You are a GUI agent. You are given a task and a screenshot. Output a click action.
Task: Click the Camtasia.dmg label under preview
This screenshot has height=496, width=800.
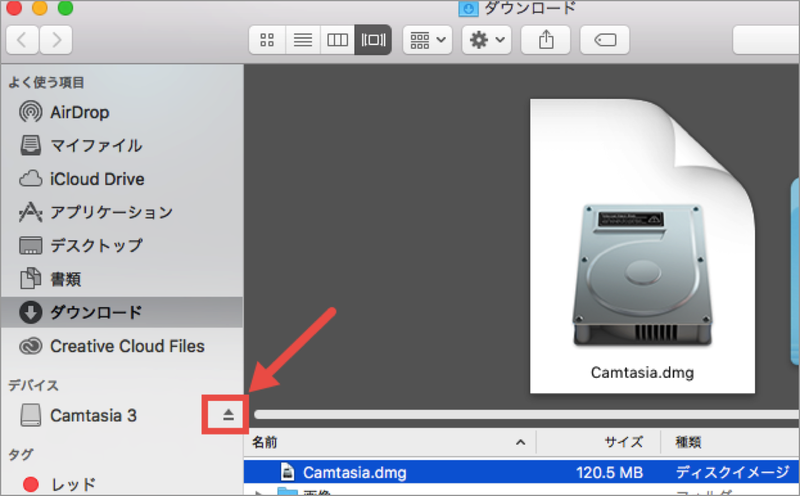pos(642,373)
